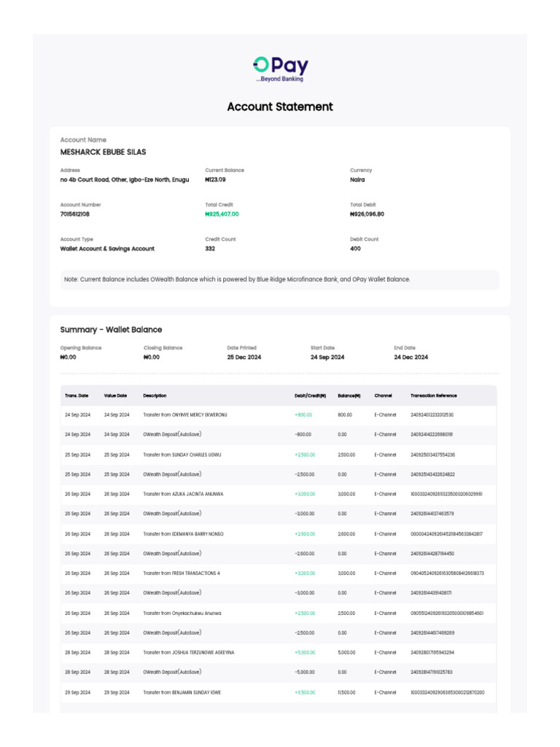Click the Description column header
The height and width of the screenshot is (747, 560).
155,395
